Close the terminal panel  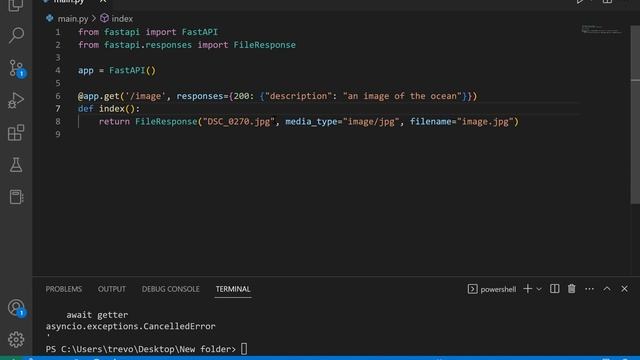click(x=624, y=289)
